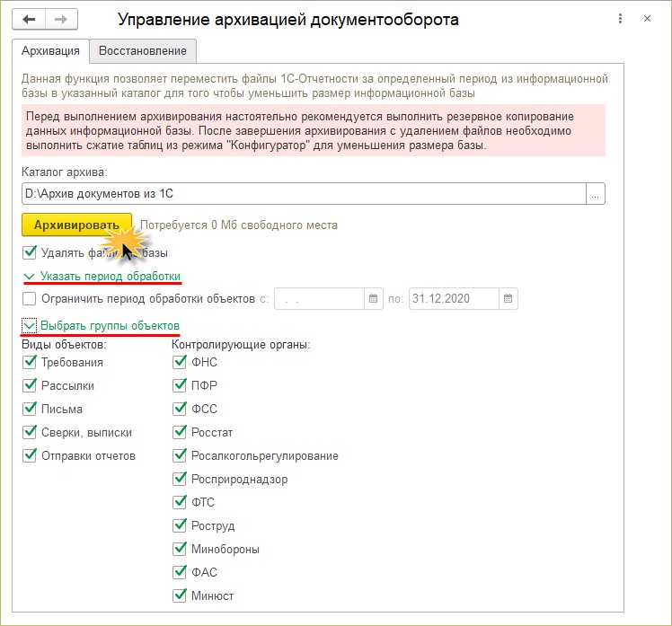Click the window title Управление архивацией документооборота
This screenshot has height=626, width=672.
click(288, 20)
